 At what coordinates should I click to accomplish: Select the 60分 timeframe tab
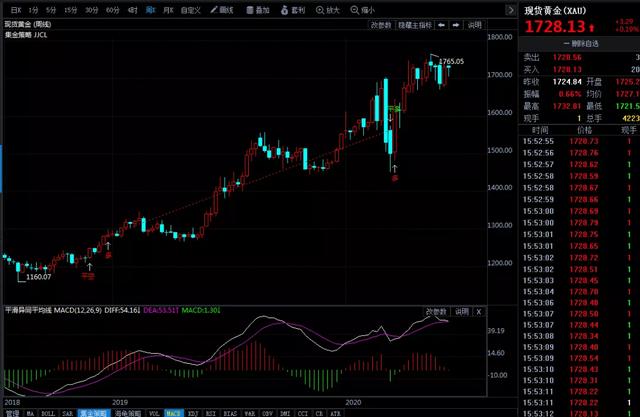tap(112, 9)
